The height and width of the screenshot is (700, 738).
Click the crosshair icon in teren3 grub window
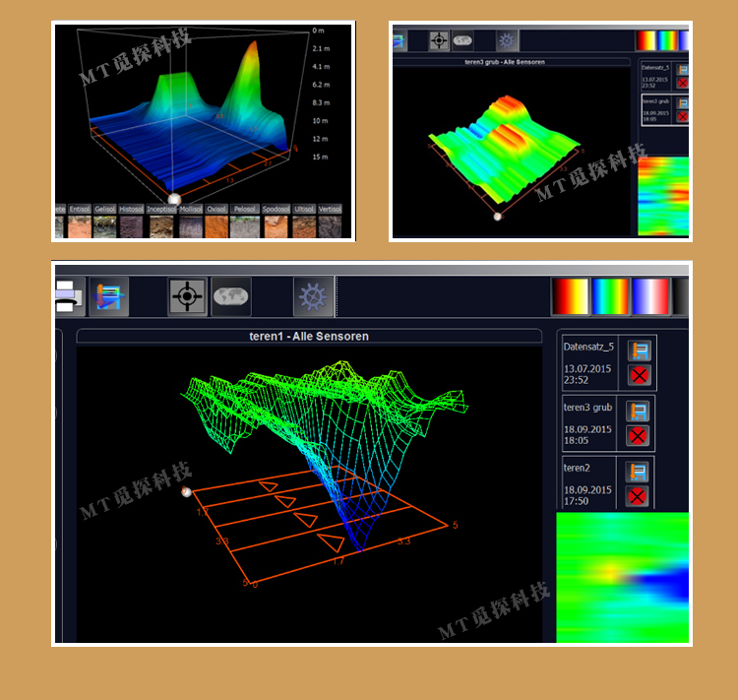tap(439, 40)
